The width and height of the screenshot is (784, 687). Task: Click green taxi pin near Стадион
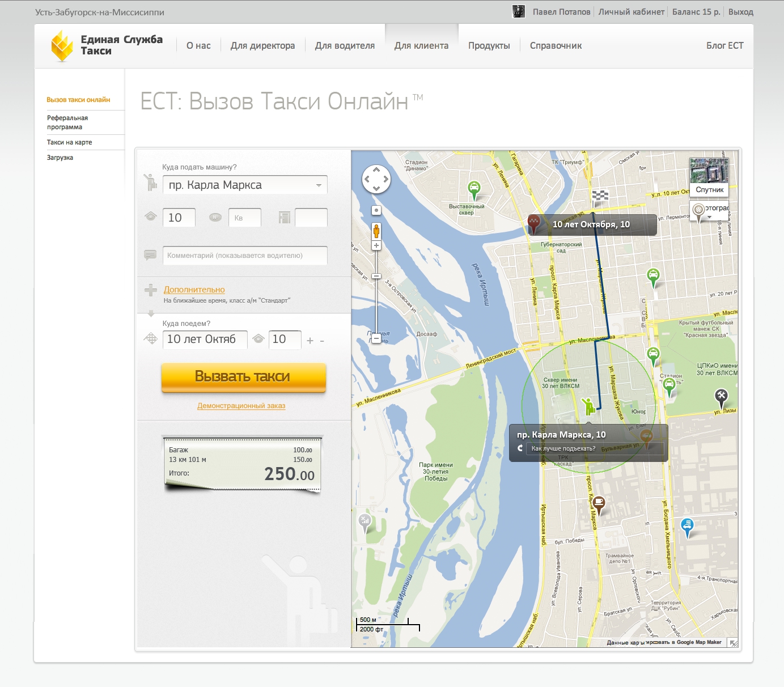pyautogui.click(x=669, y=387)
